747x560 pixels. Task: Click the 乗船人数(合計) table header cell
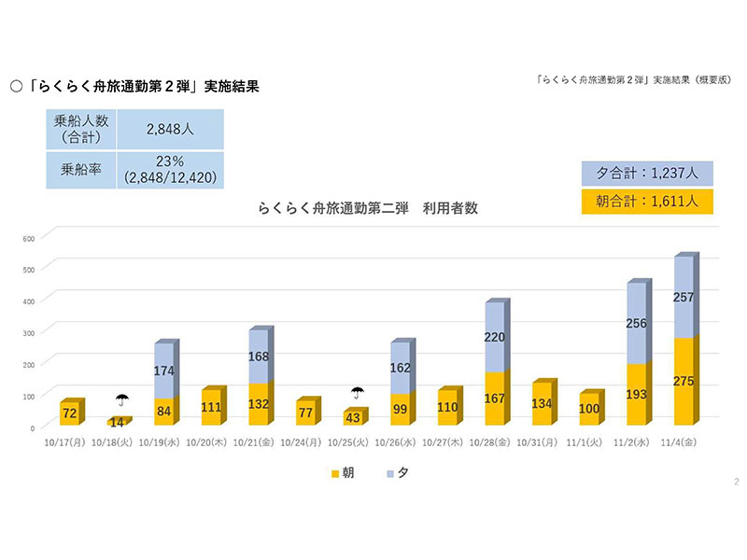click(x=81, y=129)
